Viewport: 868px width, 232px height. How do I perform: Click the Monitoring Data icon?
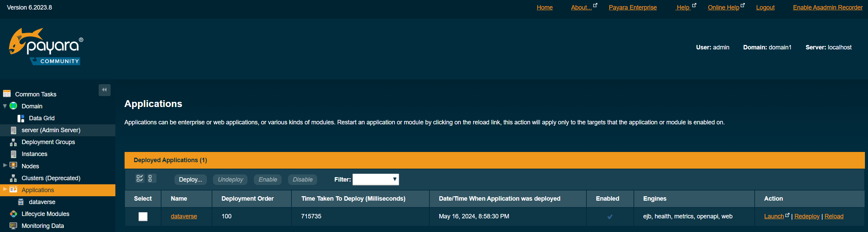click(x=13, y=226)
